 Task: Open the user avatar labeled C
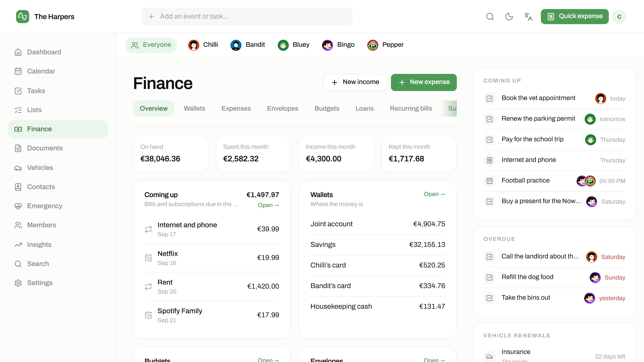point(619,17)
